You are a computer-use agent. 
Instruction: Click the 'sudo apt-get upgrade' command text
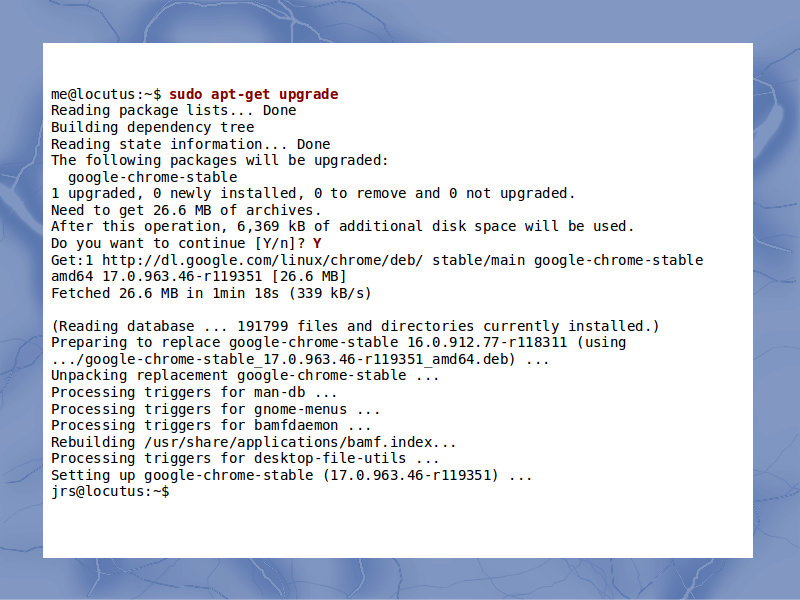click(254, 95)
